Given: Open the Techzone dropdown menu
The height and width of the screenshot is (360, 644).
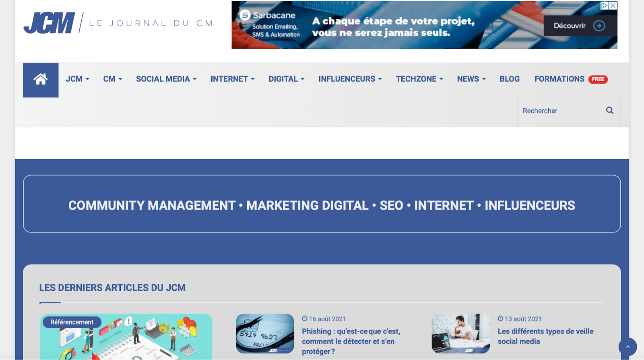Looking at the screenshot, I should (x=419, y=79).
